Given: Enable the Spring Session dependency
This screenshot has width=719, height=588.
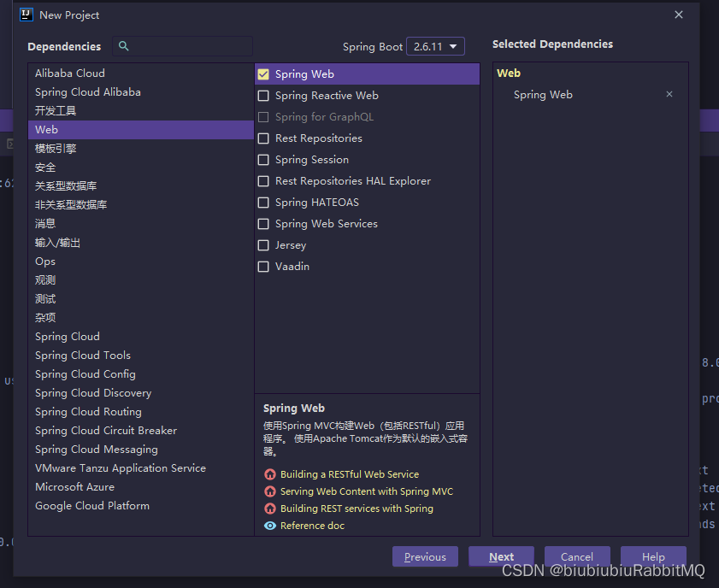Looking at the screenshot, I should point(263,160).
